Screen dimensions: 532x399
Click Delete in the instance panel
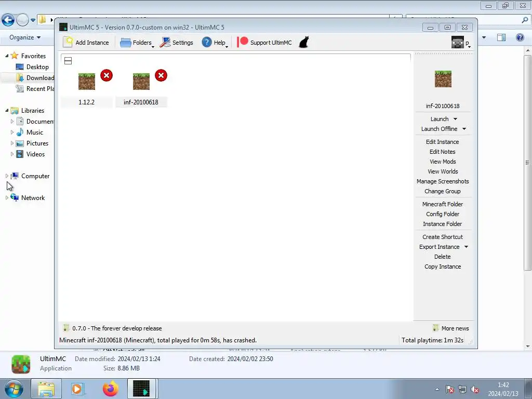tap(443, 257)
